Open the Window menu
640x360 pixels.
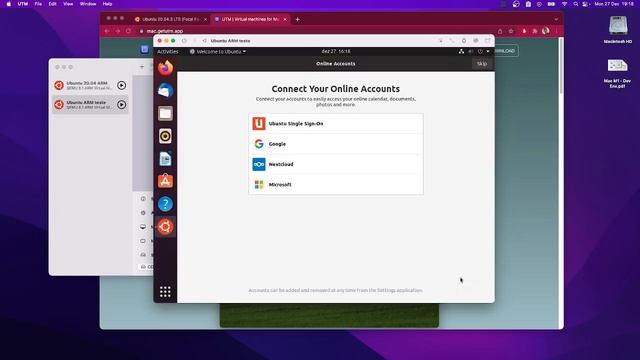88,4
